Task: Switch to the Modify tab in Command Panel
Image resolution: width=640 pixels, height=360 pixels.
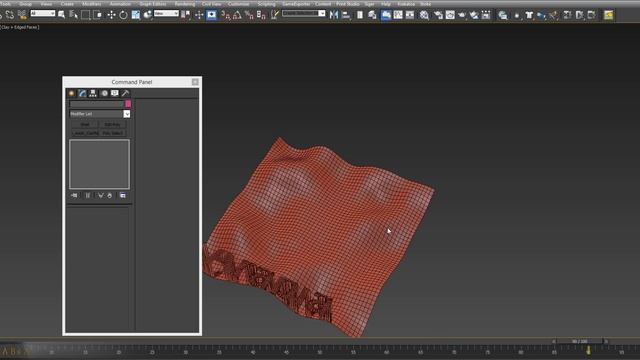Action: [82, 93]
